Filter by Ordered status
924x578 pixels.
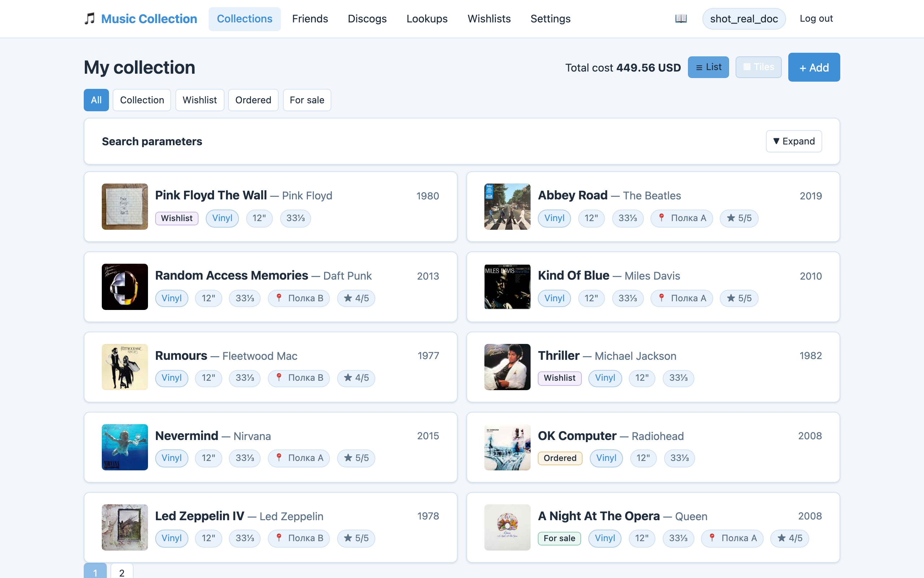pyautogui.click(x=253, y=100)
